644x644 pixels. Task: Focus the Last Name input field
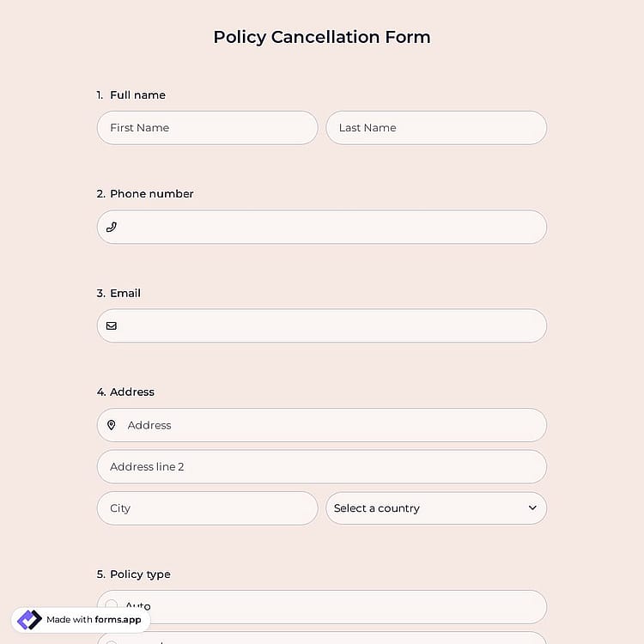pyautogui.click(x=436, y=128)
